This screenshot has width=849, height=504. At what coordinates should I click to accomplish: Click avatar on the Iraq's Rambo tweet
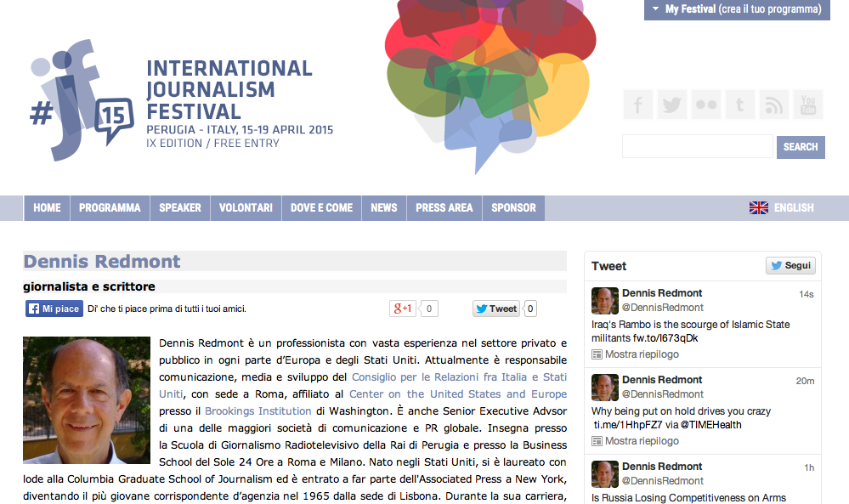coord(605,301)
